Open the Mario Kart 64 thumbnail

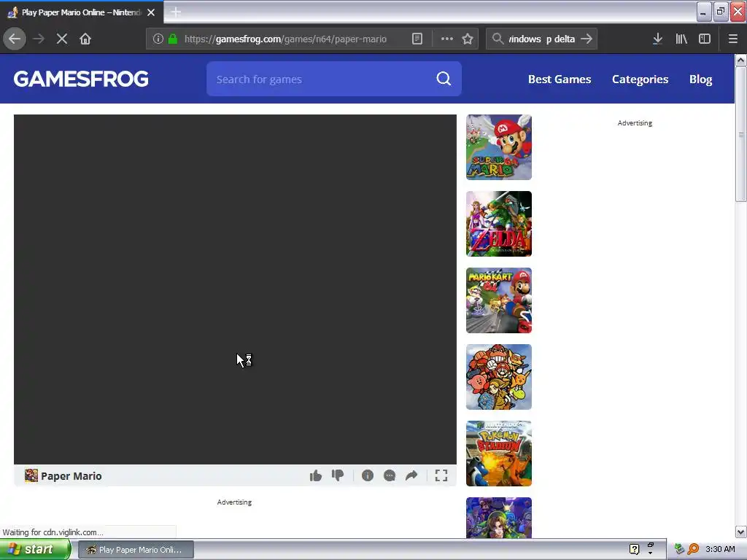click(x=499, y=300)
